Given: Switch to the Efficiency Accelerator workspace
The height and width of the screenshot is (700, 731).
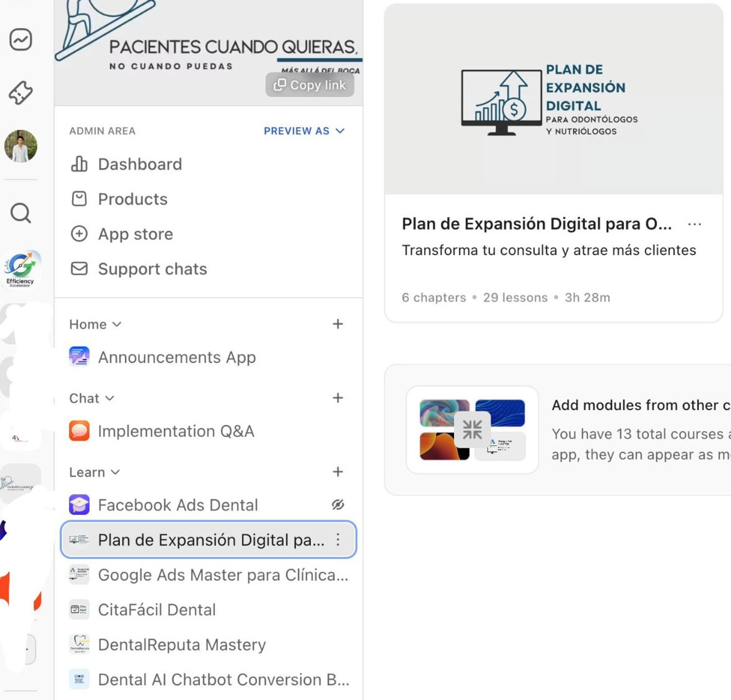Looking at the screenshot, I should pos(21,269).
